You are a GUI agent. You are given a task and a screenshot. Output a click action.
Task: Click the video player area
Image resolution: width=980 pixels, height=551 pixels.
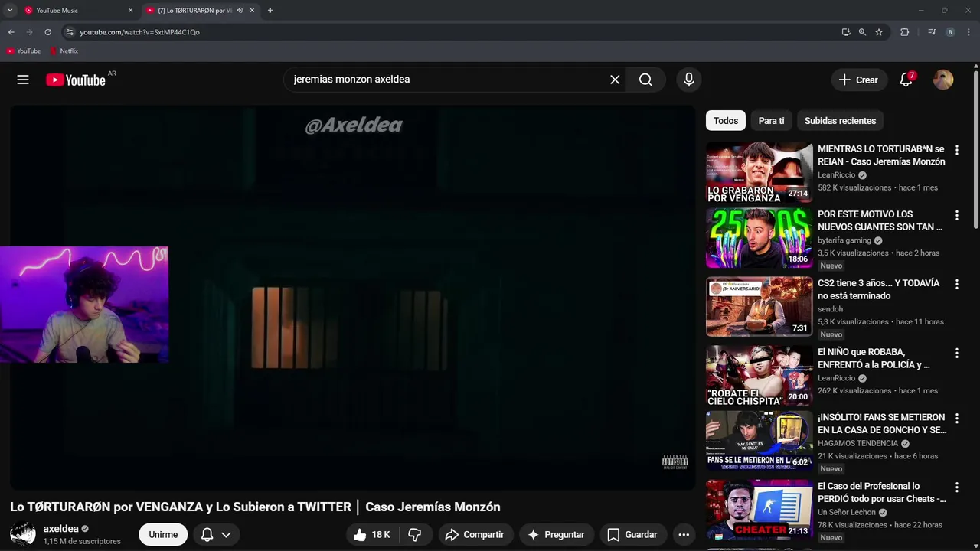point(352,298)
